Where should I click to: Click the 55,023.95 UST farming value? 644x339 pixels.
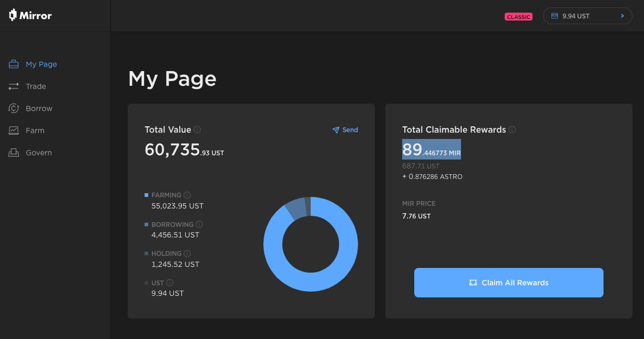point(177,206)
